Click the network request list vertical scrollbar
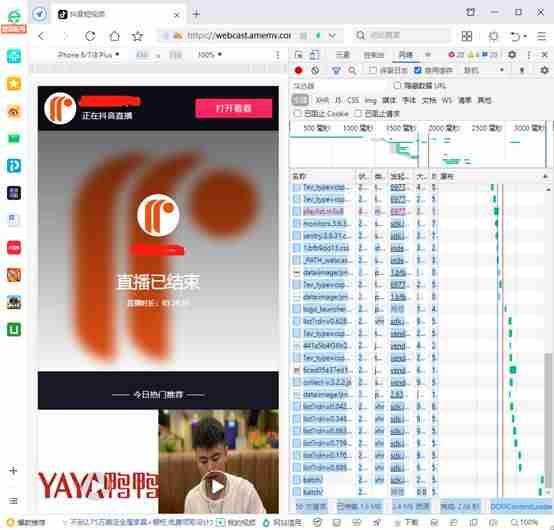This screenshot has height=530, width=554. 548,420
